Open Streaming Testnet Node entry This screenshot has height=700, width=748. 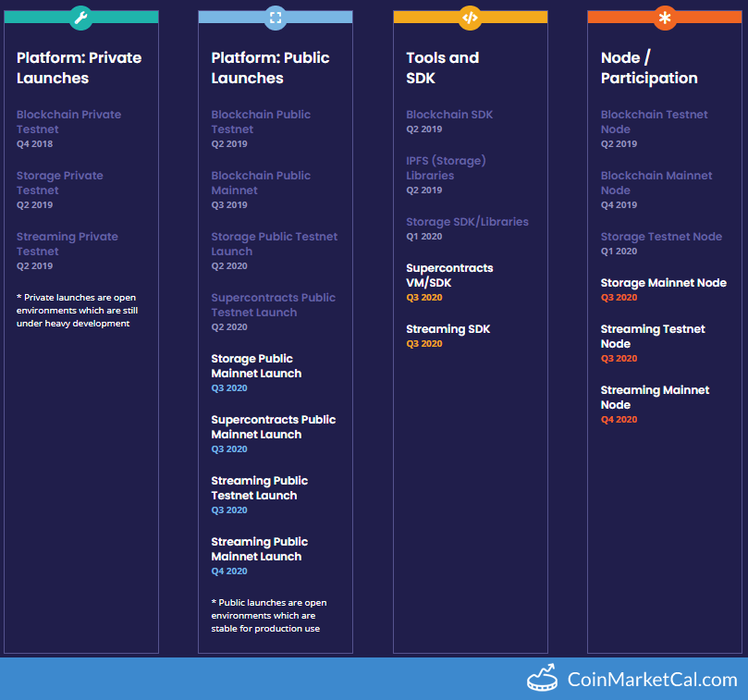(x=653, y=337)
